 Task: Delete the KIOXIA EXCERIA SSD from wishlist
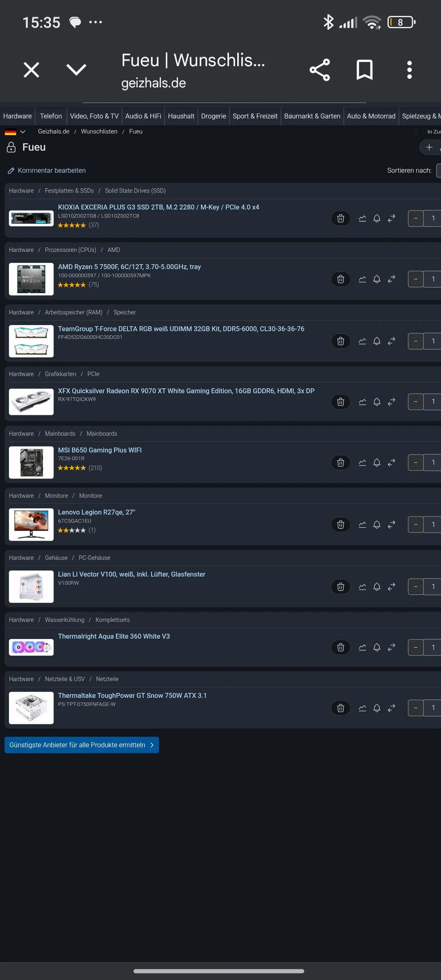click(341, 218)
